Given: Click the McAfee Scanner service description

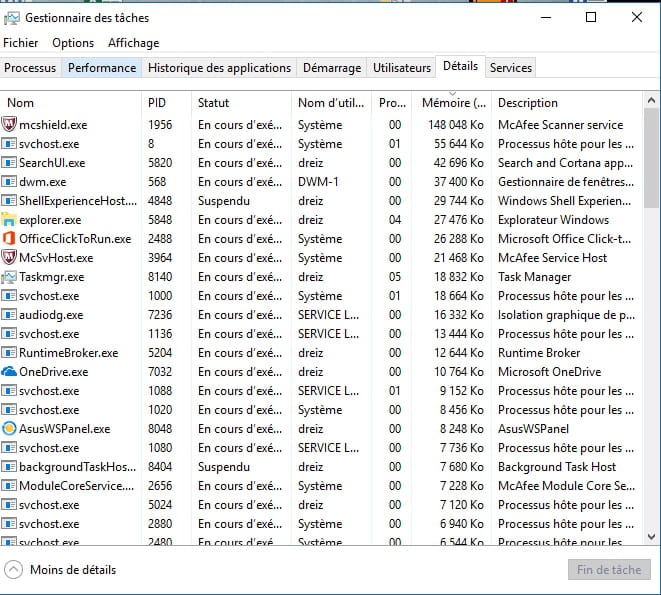Looking at the screenshot, I should click(x=561, y=125).
